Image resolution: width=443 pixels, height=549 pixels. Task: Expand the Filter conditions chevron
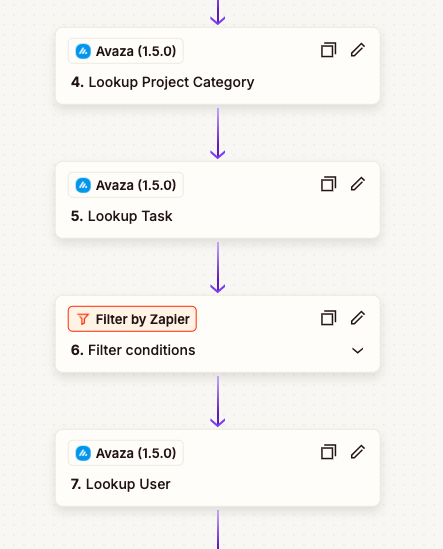coord(358,350)
